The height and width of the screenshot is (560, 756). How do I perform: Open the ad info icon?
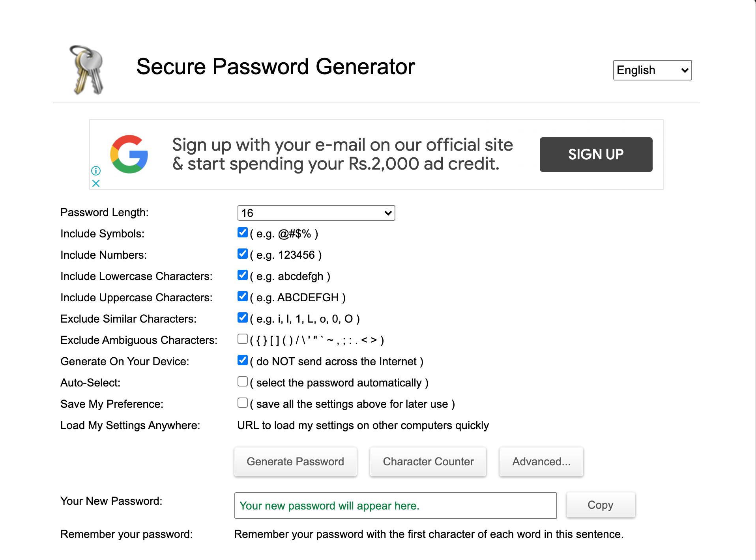(96, 171)
